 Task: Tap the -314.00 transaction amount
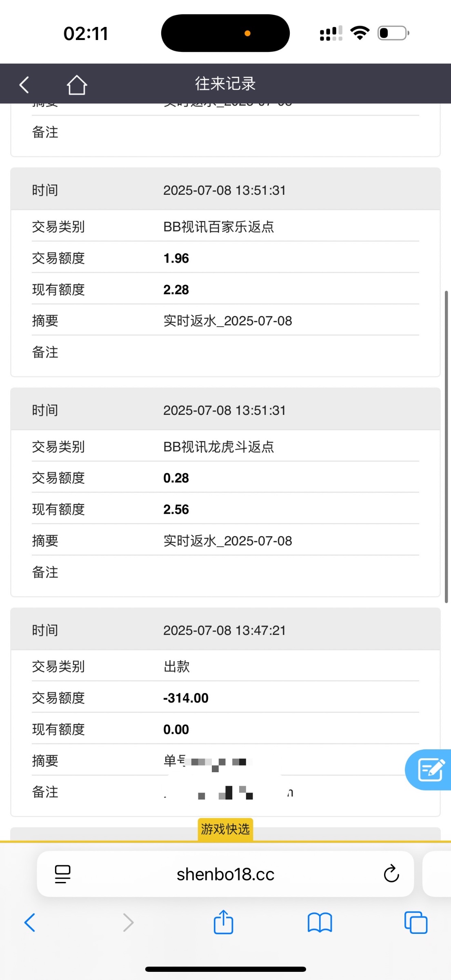tap(186, 698)
